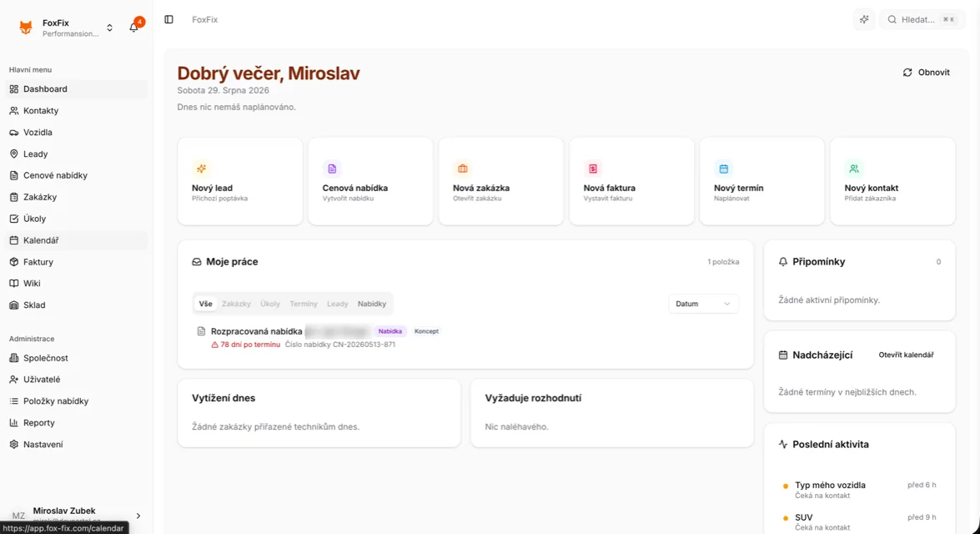Viewport: 980px width, 534px height.
Task: Click the Cenová nabídka document icon
Action: 332,169
